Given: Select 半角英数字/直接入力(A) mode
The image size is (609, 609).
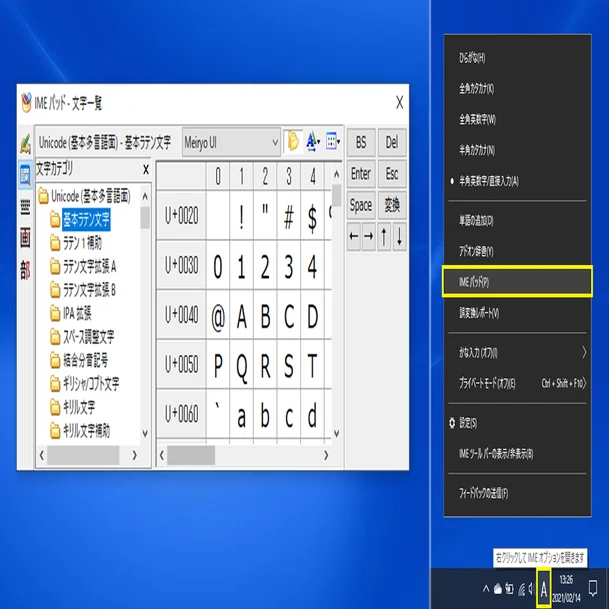Looking at the screenshot, I should pyautogui.click(x=517, y=181).
